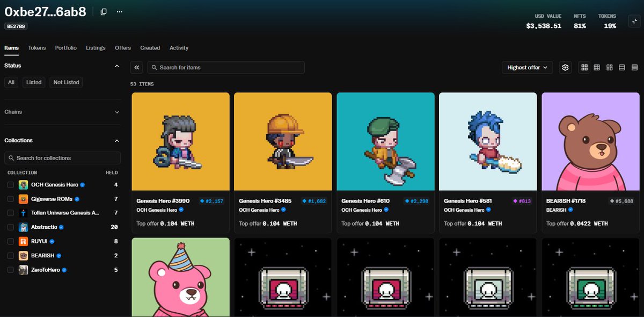Switch to the large grid view icon

[584, 67]
